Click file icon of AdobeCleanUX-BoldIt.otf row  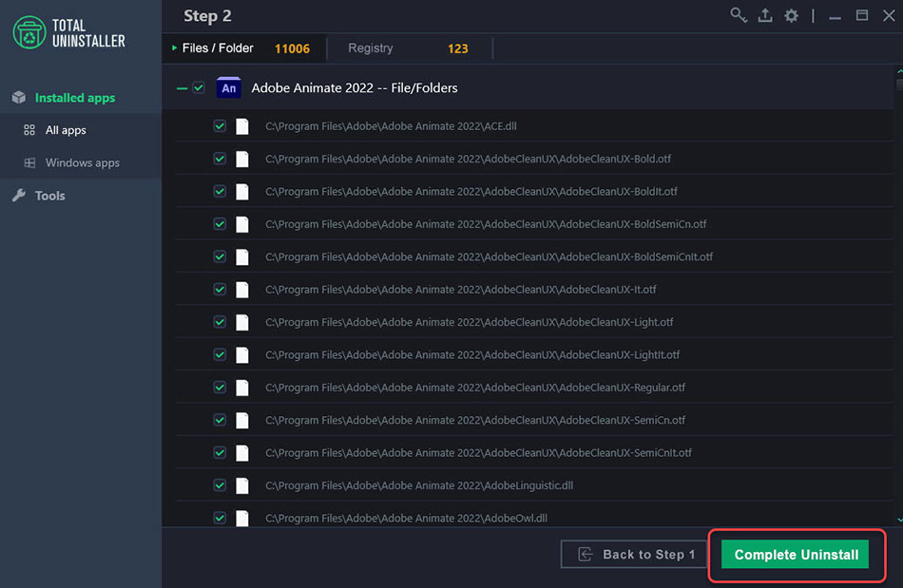point(242,192)
